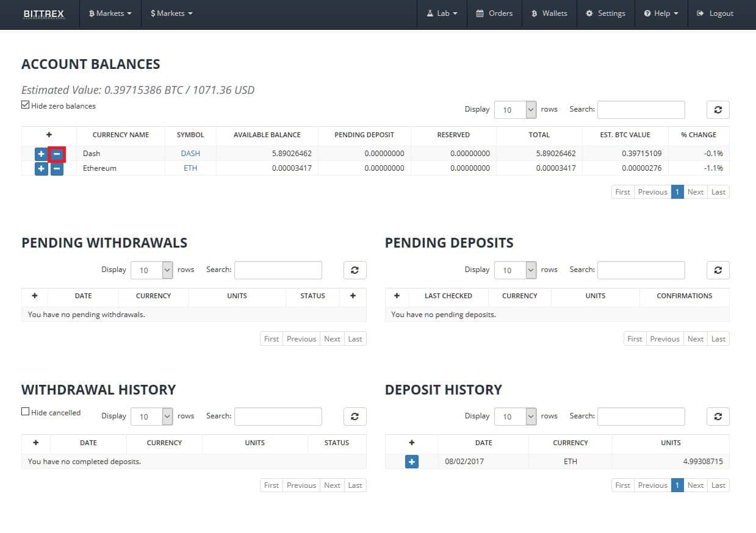Open the rows Display dropdown in Pending Deposits
Viewport: 756px width, 533px height.
point(515,270)
